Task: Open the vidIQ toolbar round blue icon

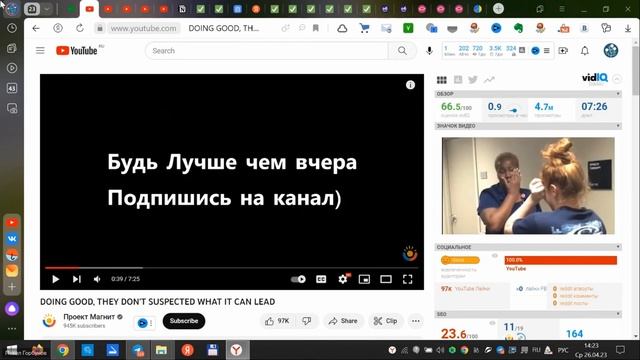Action: tap(535, 51)
